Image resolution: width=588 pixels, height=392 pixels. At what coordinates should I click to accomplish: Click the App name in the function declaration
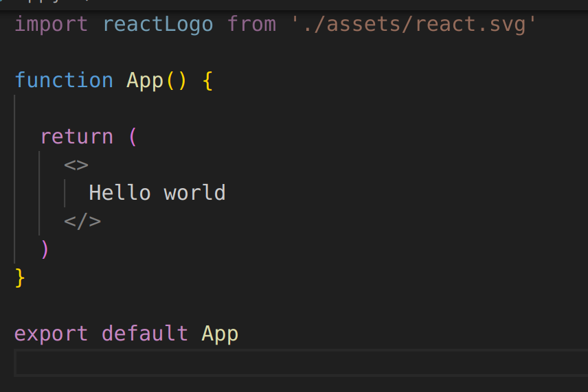click(x=145, y=80)
